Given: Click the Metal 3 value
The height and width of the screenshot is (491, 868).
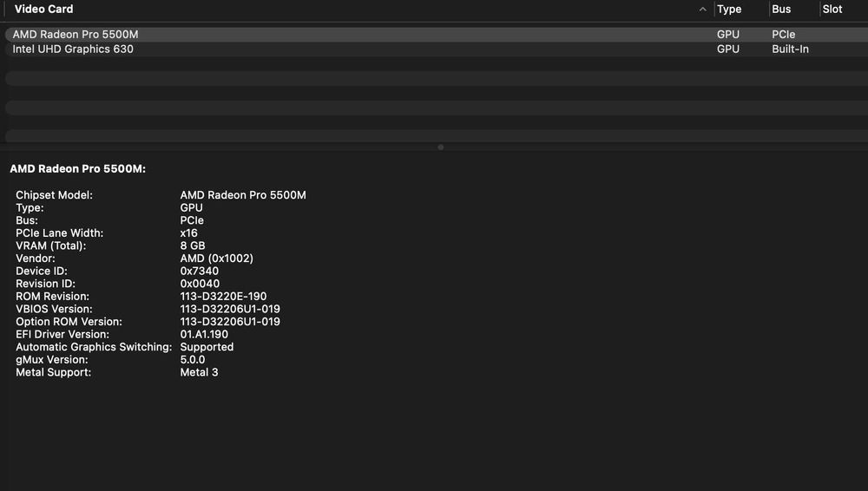Looking at the screenshot, I should point(199,373).
